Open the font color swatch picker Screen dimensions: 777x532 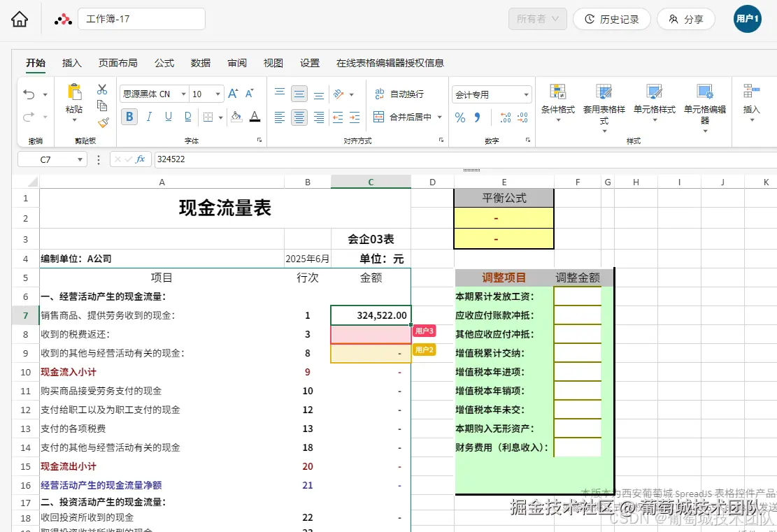255,117
